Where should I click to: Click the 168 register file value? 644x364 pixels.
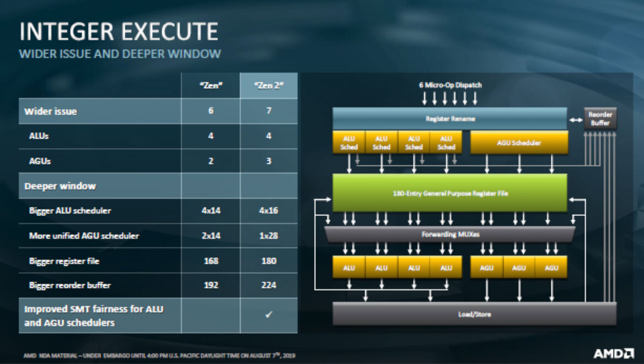tap(211, 260)
